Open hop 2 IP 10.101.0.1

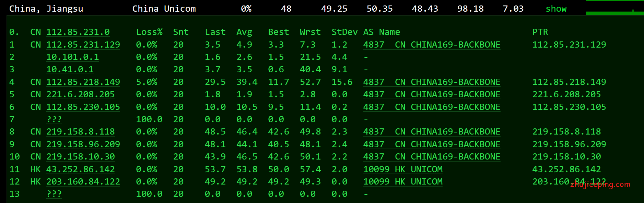click(x=72, y=57)
